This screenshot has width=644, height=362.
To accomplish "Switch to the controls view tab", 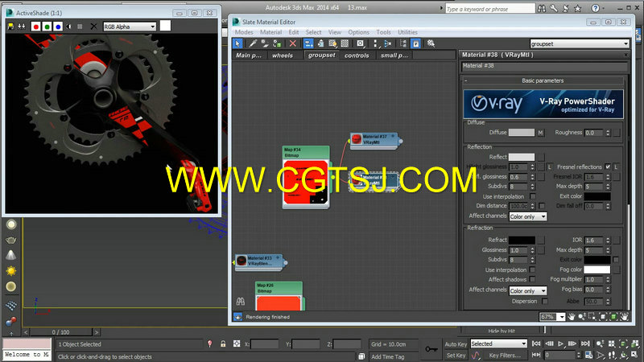I will 357,56.
